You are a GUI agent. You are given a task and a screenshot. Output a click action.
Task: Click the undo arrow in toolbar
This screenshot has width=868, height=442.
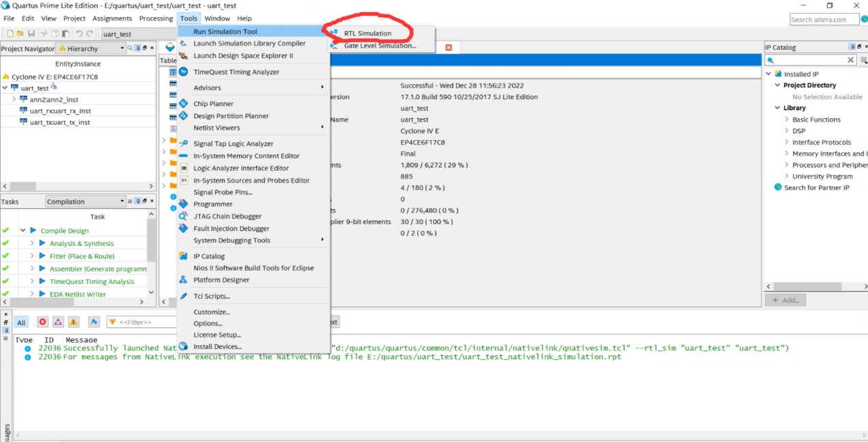(x=79, y=33)
